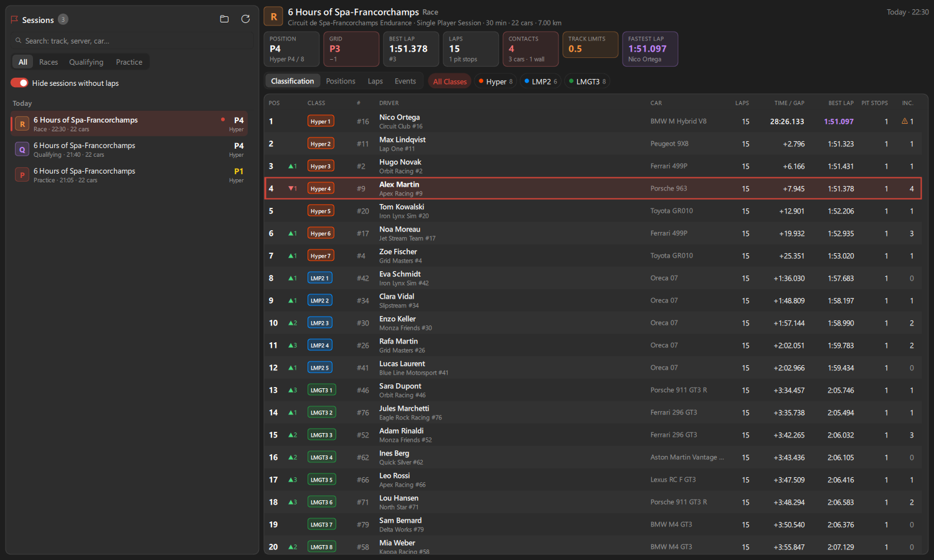Select the All Classes filter
Screen dimensions: 934x560
pos(450,82)
